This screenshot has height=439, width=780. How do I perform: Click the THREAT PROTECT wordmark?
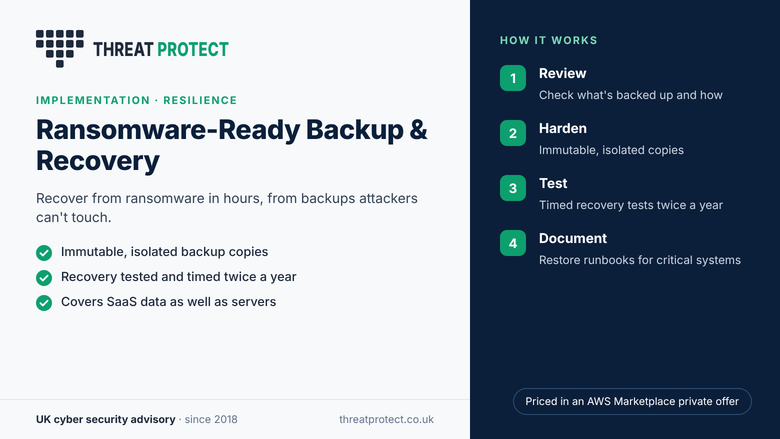point(161,49)
